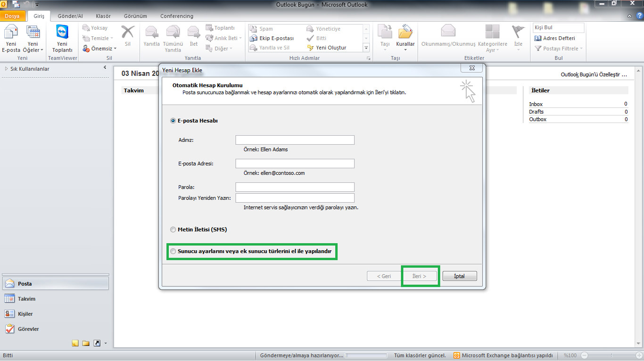Viewport: 644px width, 361px height.
Task: Open the Adres Defteri address book
Action: [559, 38]
